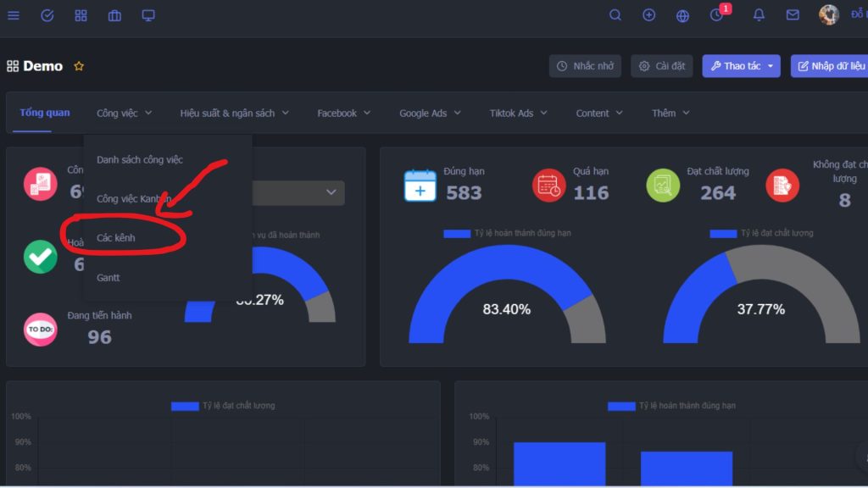
Task: Open the notification bell icon
Action: pyautogui.click(x=759, y=15)
